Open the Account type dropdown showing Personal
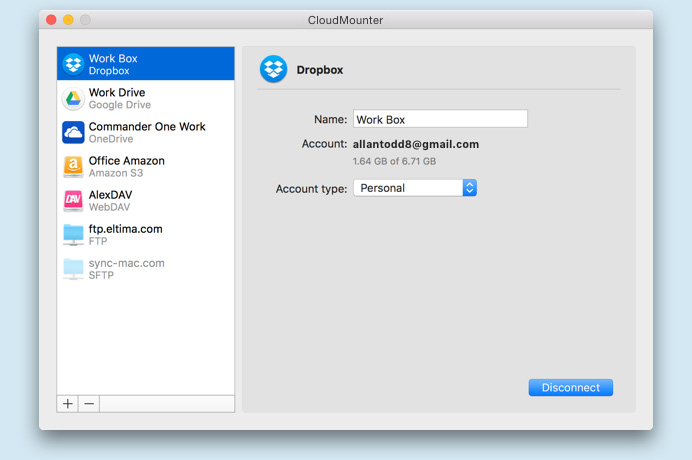 click(x=415, y=188)
